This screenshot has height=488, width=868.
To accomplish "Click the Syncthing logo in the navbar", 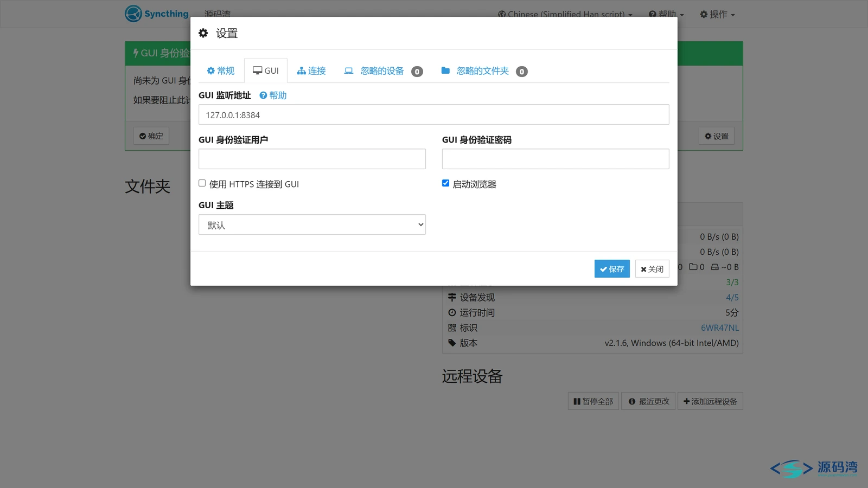I will click(157, 14).
